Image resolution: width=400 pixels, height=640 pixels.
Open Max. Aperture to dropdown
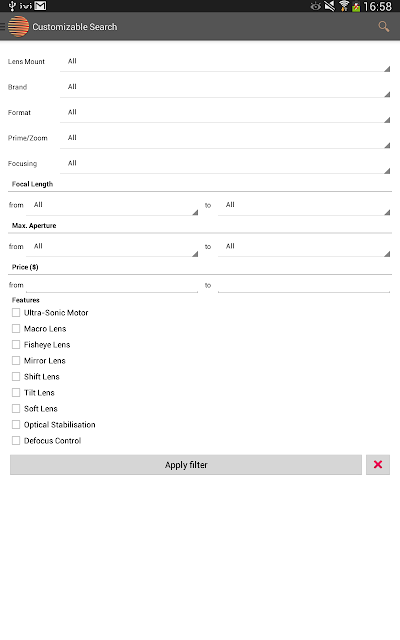(304, 247)
